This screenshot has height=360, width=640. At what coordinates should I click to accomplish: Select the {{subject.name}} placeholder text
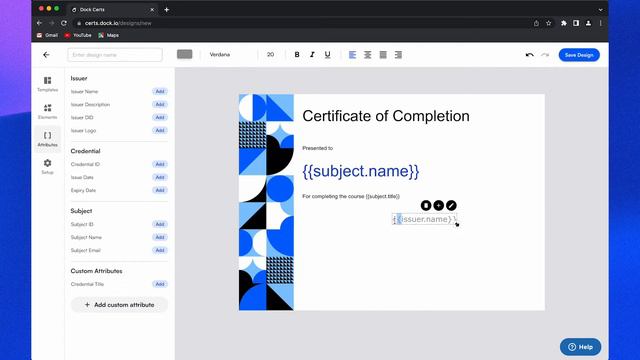tap(360, 171)
